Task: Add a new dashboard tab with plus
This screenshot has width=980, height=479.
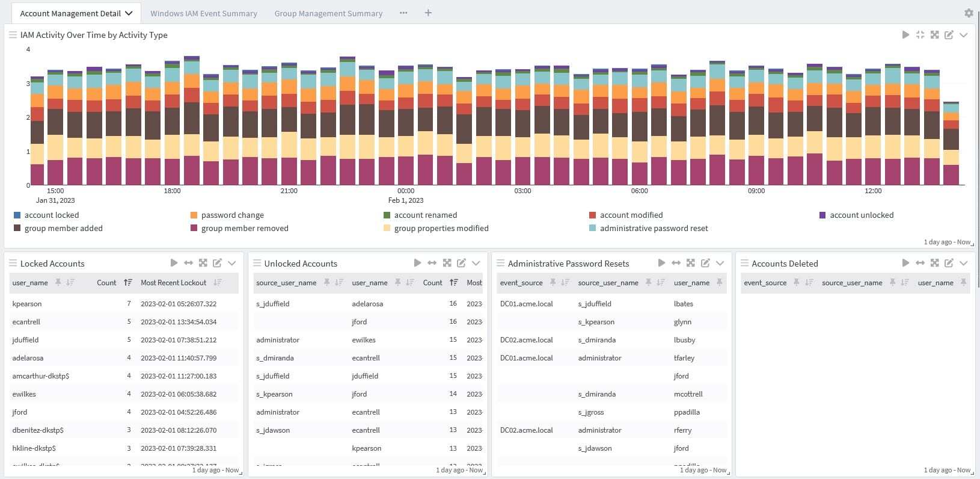Action: click(428, 13)
